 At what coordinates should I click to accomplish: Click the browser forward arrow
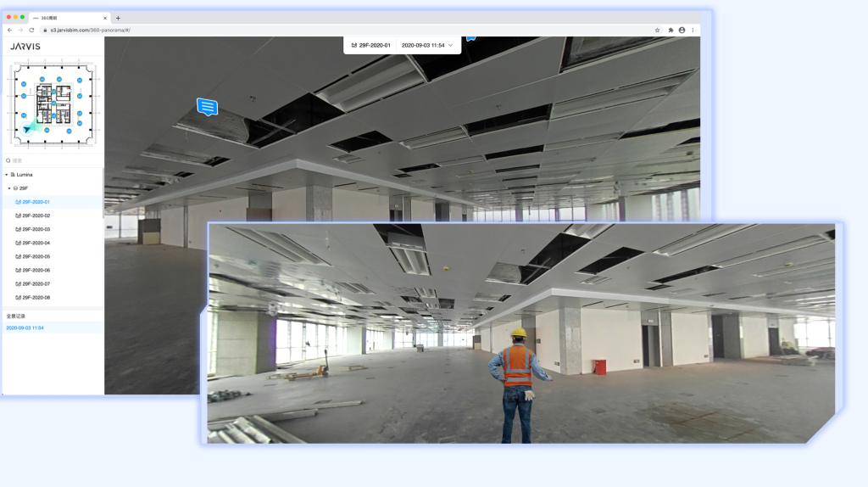click(x=20, y=30)
